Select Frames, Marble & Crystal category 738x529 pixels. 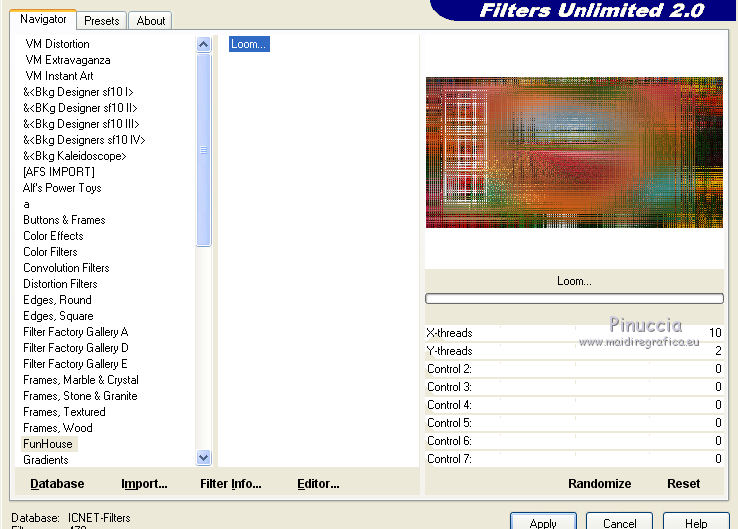tap(80, 380)
